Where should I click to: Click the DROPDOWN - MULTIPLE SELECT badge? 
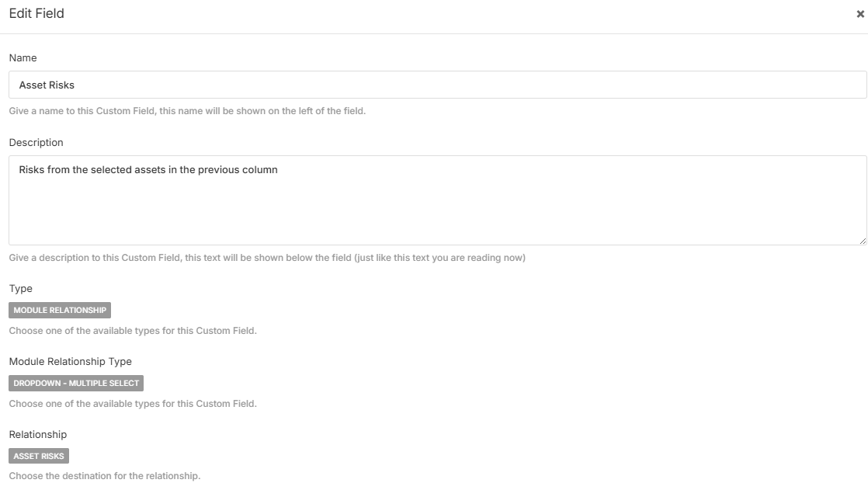(76, 384)
